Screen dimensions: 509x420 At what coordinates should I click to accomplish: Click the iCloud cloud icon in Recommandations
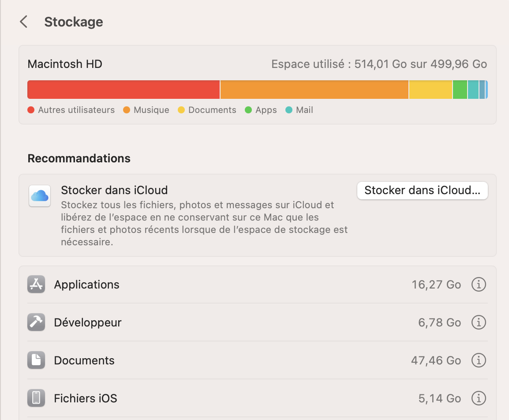pyautogui.click(x=39, y=196)
